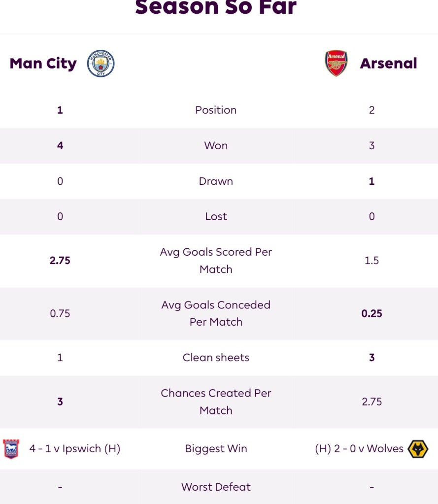438x504 pixels.
Task: Open the '4 - 1 v Ipswich (H)' result
Action: 75,449
